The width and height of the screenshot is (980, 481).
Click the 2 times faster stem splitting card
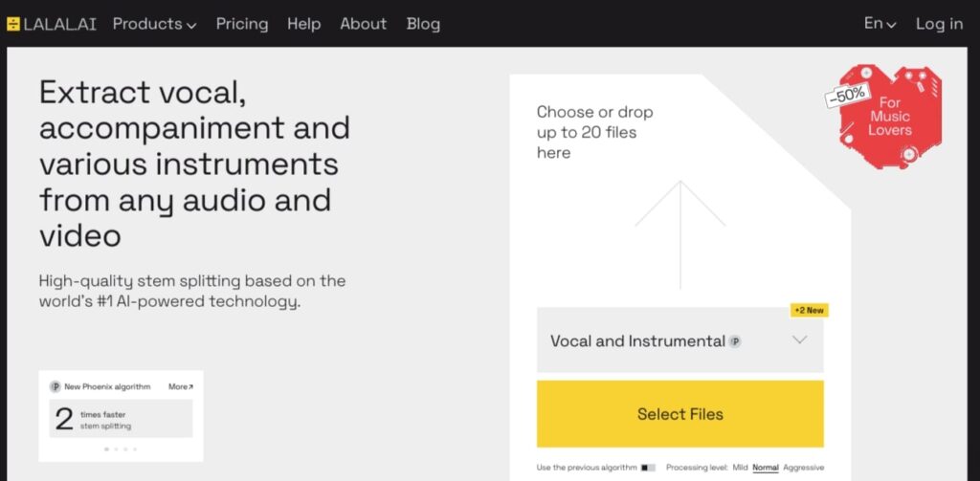pyautogui.click(x=121, y=419)
